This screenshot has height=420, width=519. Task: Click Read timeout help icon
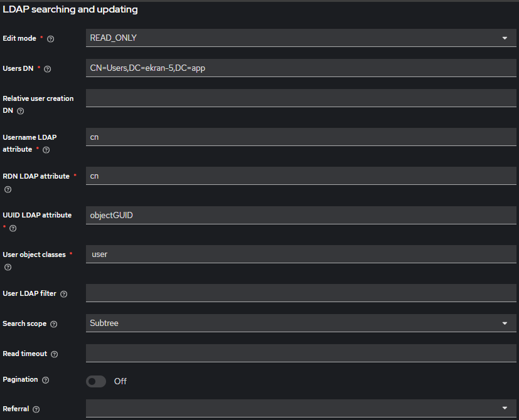click(x=55, y=354)
